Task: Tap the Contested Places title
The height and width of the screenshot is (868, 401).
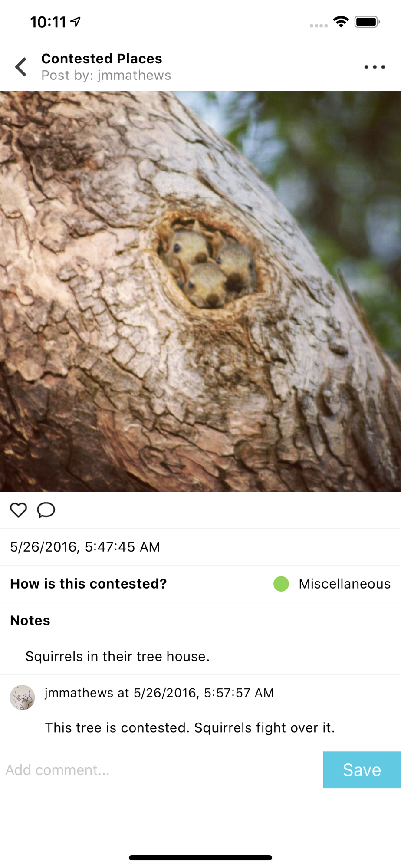Action: [102, 59]
